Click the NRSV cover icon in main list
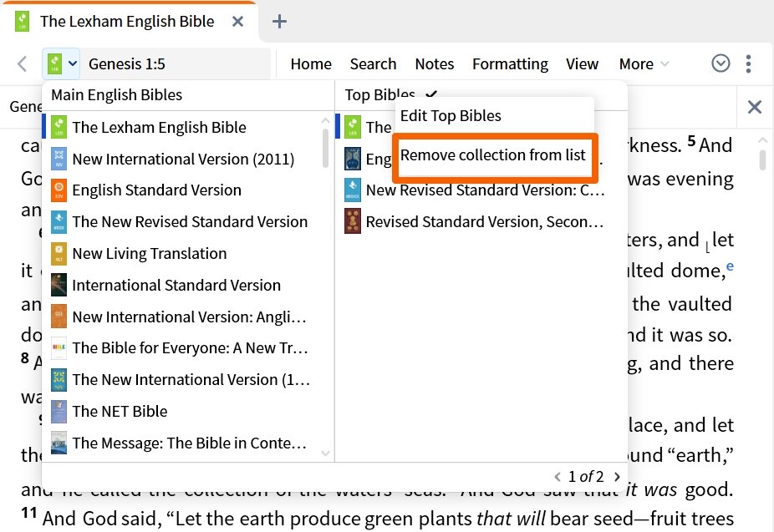774x532 pixels. tap(59, 222)
